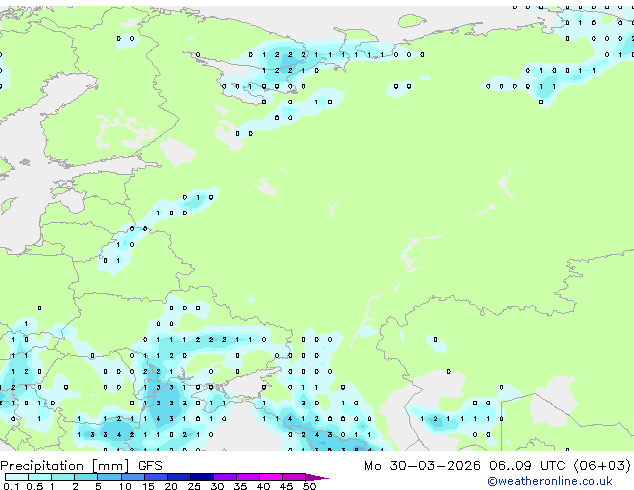Click the date "30-03-2026"
The image size is (634, 490).
pos(435,466)
